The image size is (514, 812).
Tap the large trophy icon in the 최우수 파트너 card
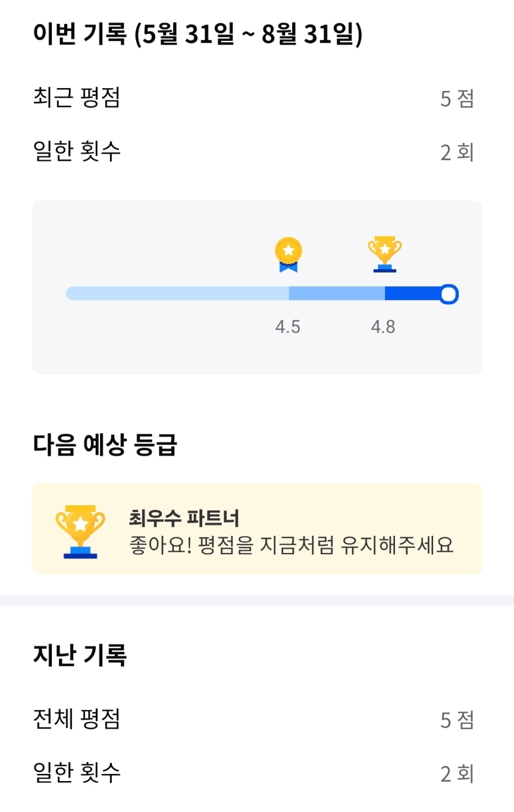click(x=80, y=532)
